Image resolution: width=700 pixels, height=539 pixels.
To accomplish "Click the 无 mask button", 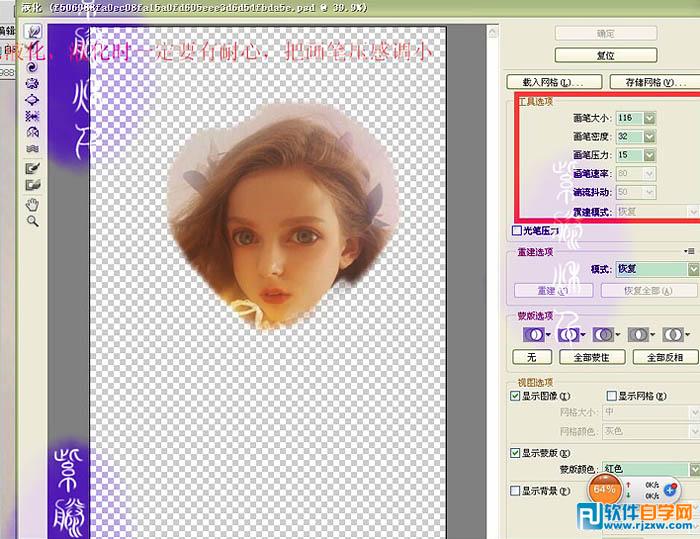I will 532,357.
